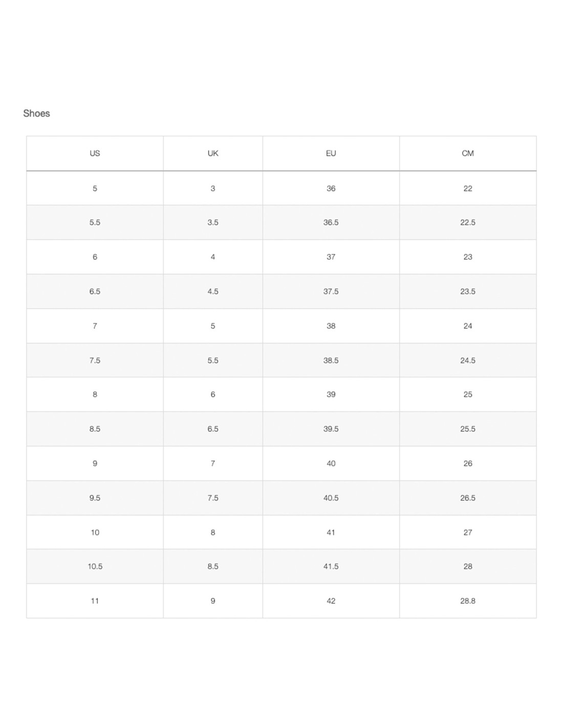Click CM value 28.8 cell
The width and height of the screenshot is (563, 728).
(x=468, y=601)
